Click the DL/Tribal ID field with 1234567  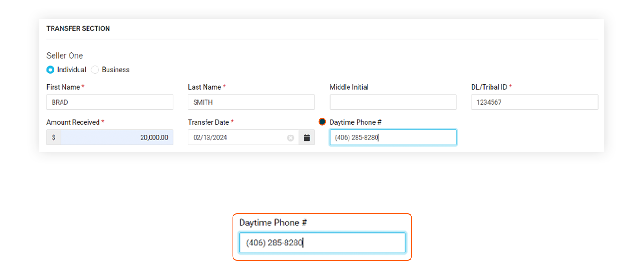534,102
